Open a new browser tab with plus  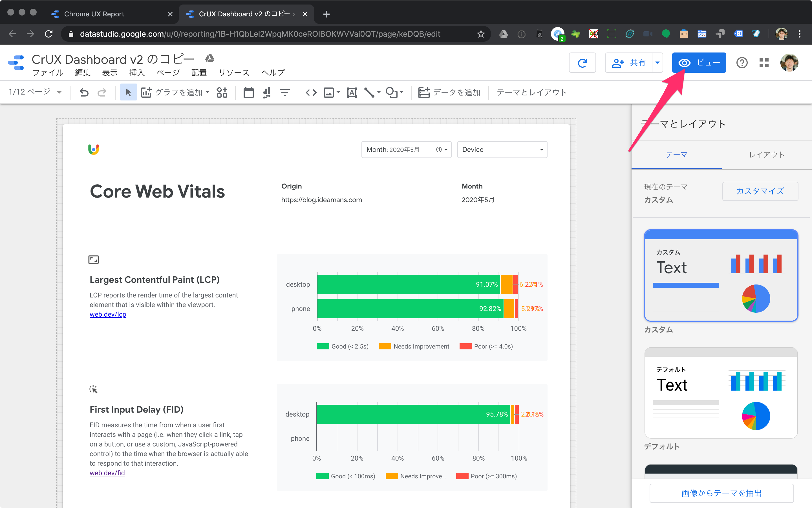pos(326,14)
